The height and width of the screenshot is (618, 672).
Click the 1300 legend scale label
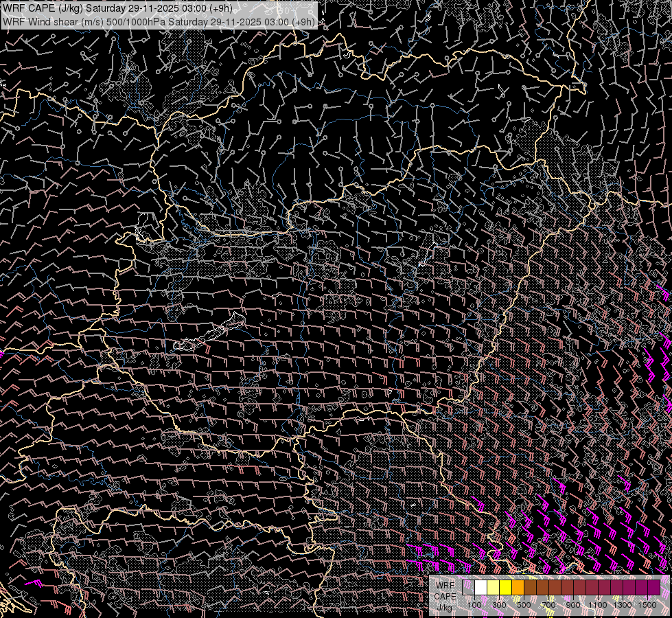(x=623, y=604)
